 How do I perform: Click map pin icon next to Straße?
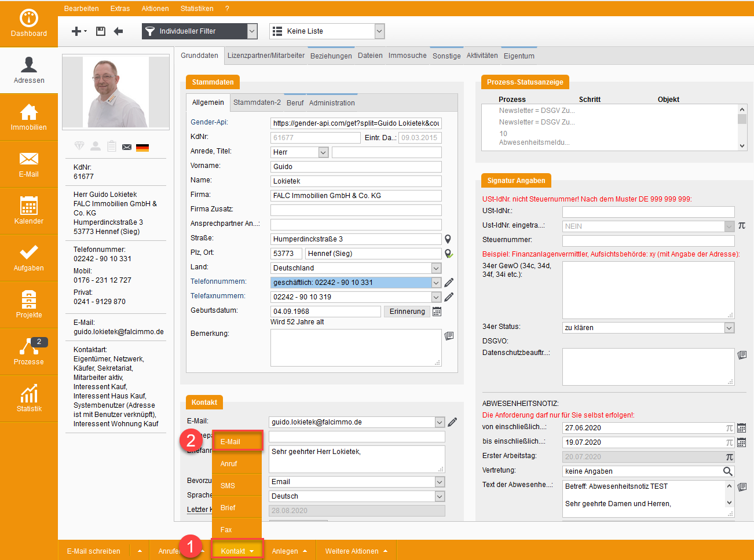pos(448,239)
